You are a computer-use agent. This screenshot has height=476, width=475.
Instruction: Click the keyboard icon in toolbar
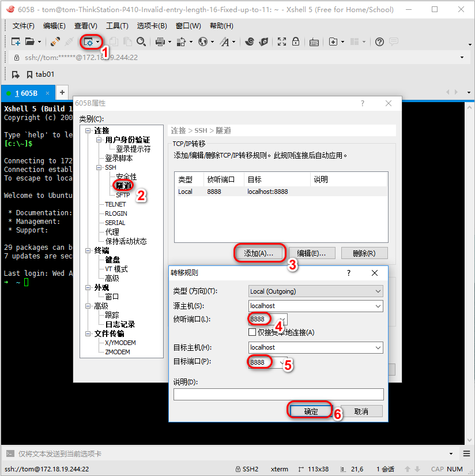point(314,42)
